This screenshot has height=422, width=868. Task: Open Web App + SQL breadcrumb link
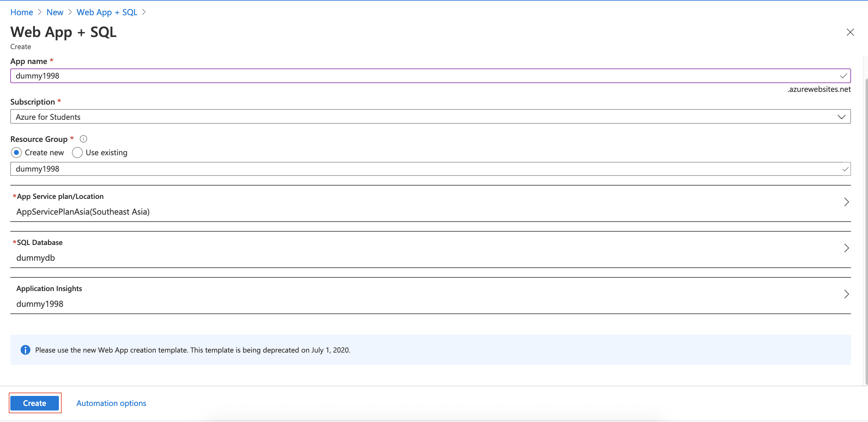click(107, 12)
